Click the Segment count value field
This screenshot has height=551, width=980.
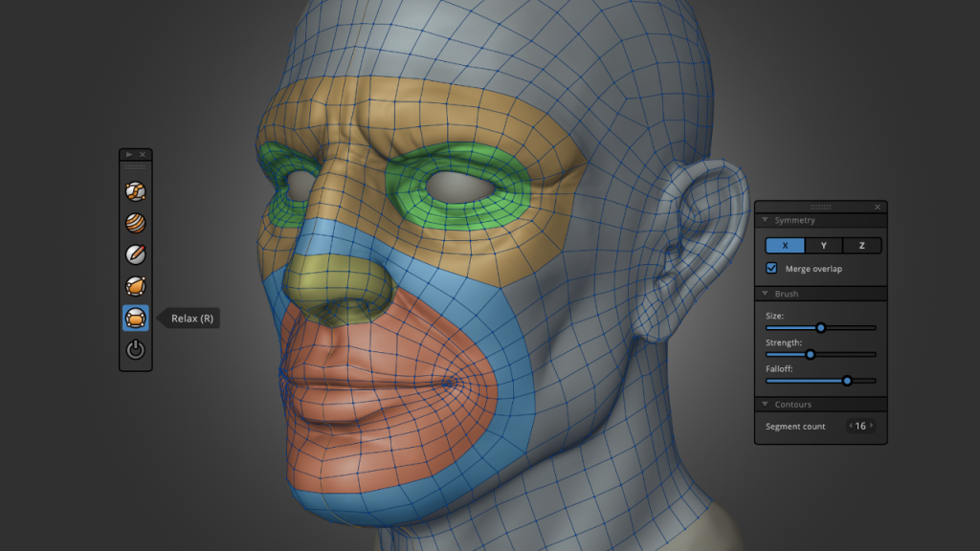861,426
